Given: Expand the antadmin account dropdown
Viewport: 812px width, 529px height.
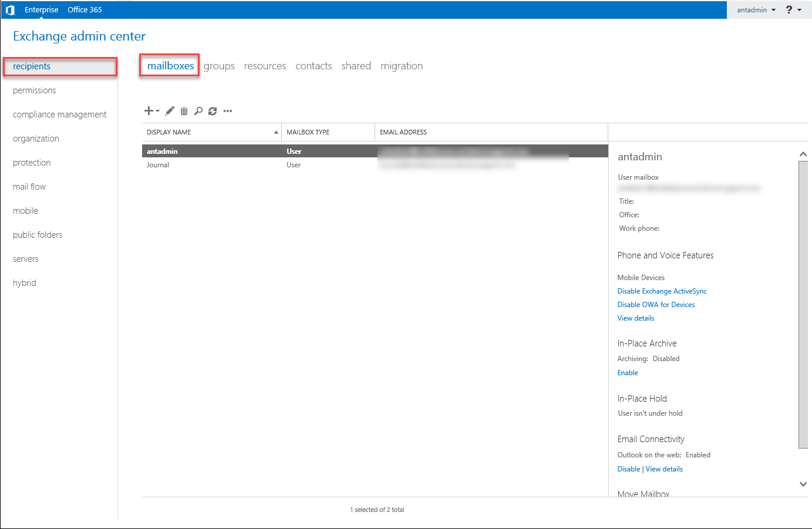Looking at the screenshot, I should (756, 10).
